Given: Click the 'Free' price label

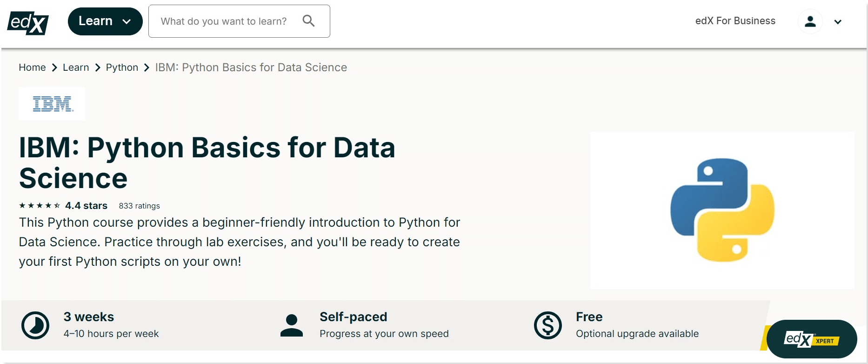Looking at the screenshot, I should (x=589, y=317).
